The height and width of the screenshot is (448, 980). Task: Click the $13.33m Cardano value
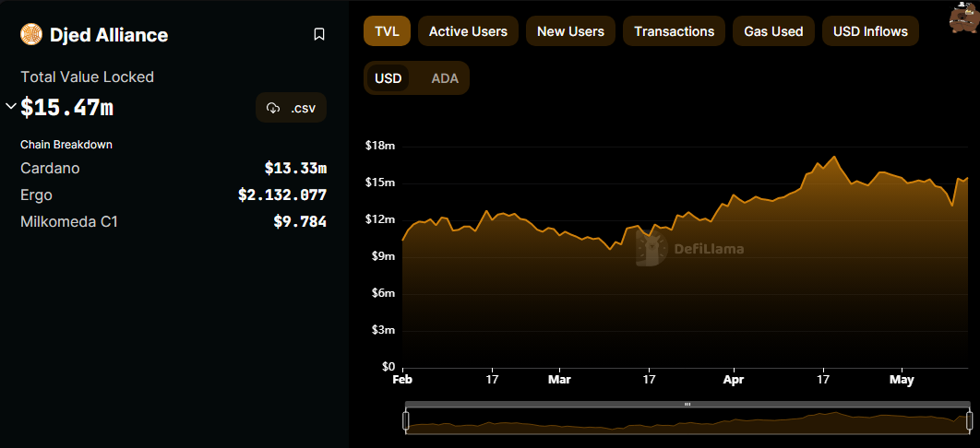tap(295, 168)
